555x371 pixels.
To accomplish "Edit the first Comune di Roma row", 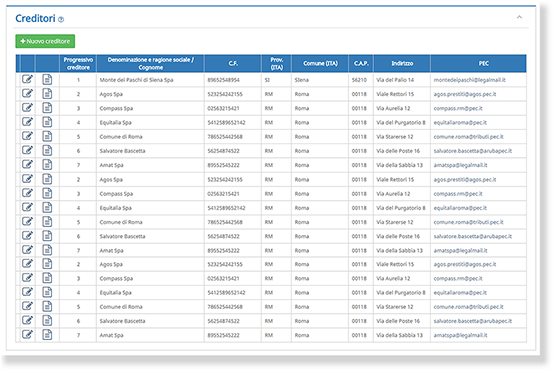I will coord(28,136).
